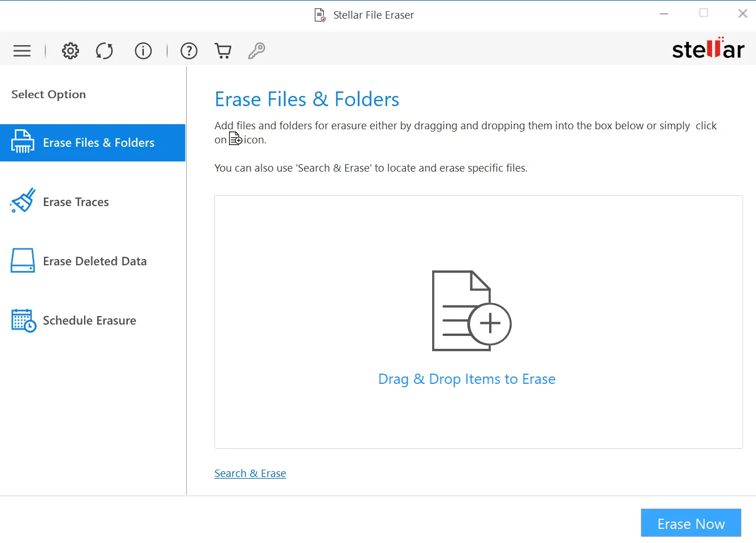756x543 pixels.
Task: Open Settings gear icon
Action: pos(71,51)
